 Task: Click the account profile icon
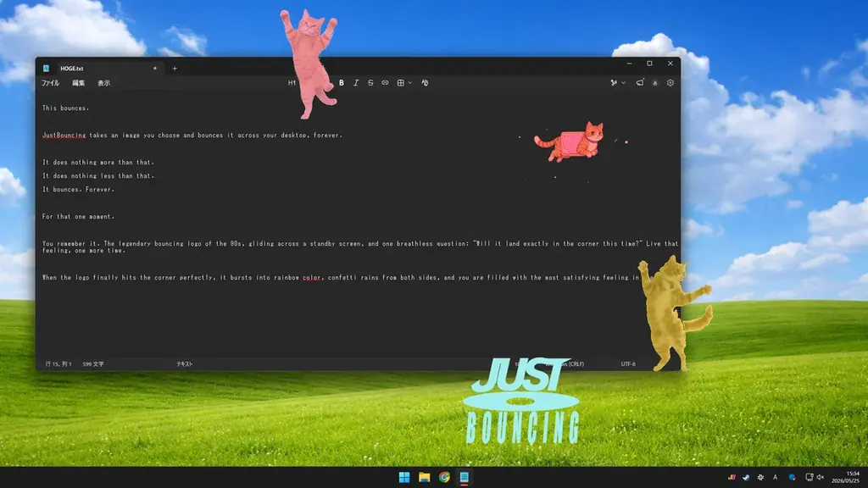[655, 83]
